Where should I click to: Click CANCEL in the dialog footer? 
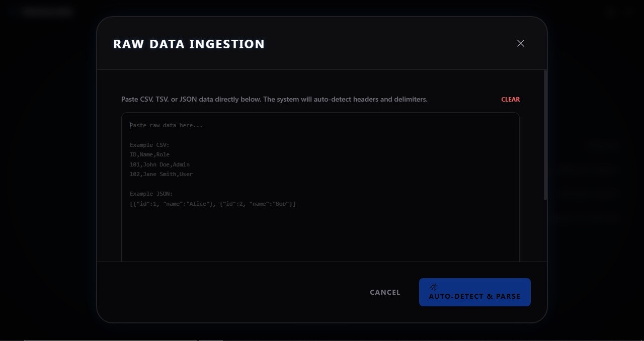pos(384,292)
